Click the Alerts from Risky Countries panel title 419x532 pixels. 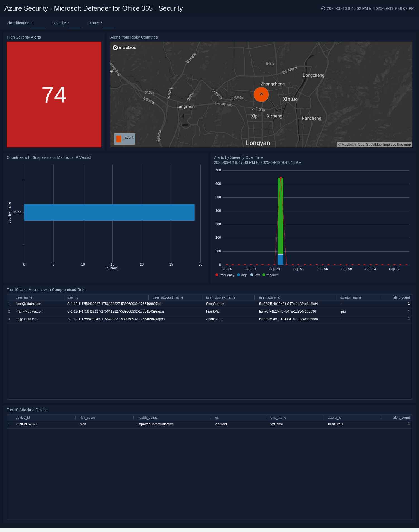[x=134, y=37]
